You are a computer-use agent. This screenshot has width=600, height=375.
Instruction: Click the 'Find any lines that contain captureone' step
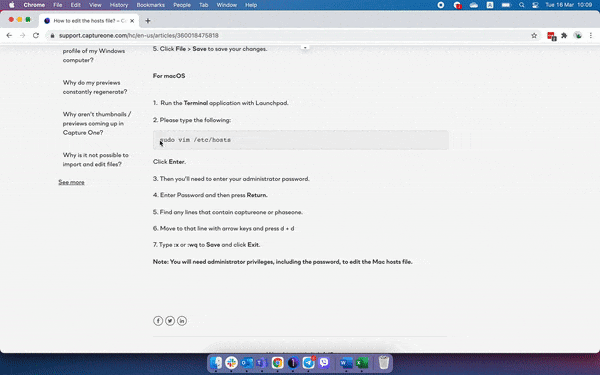click(x=228, y=212)
